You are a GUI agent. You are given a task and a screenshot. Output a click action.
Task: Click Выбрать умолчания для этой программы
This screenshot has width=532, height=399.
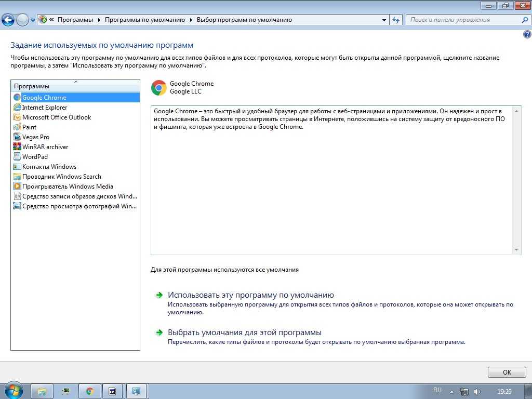tap(244, 332)
